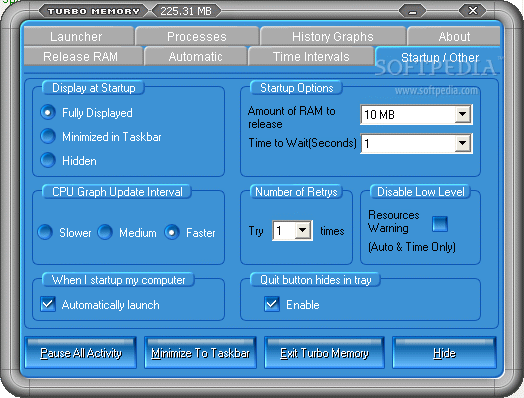Image resolution: width=524 pixels, height=398 pixels.
Task: Click the Turbo Memory title label
Action: tap(93, 11)
